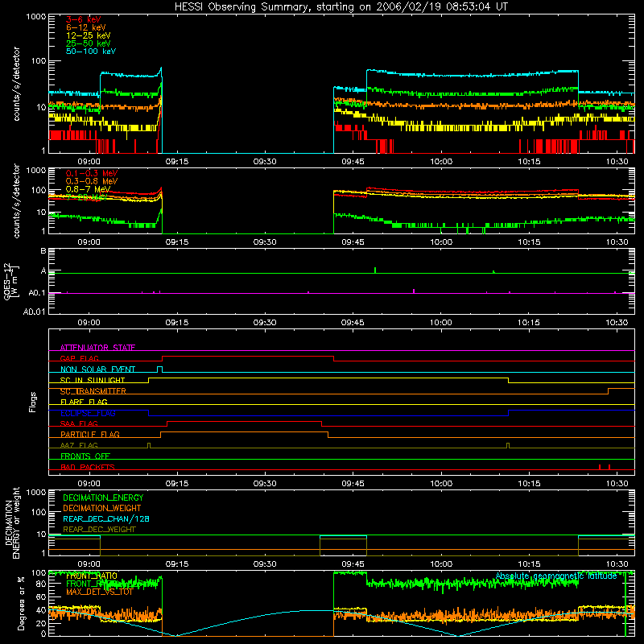Click the MAX_DET_VS_TOT legend label

pos(100,592)
